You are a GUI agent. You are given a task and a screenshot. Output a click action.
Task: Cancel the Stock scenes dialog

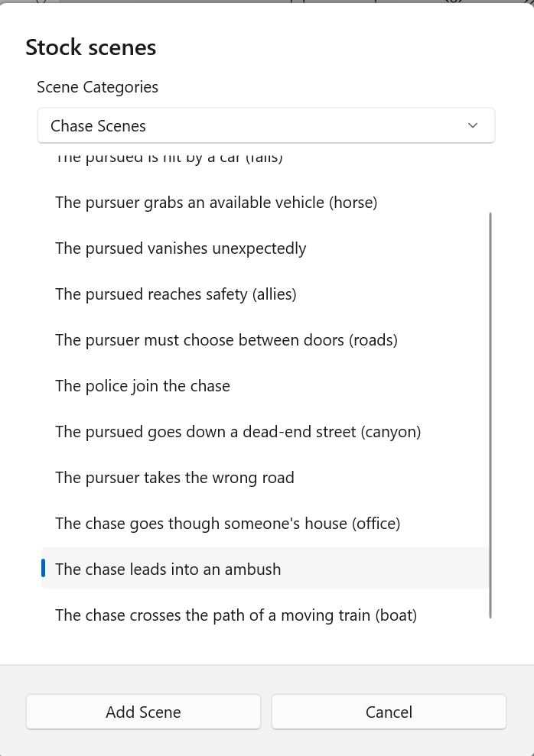pyautogui.click(x=389, y=712)
